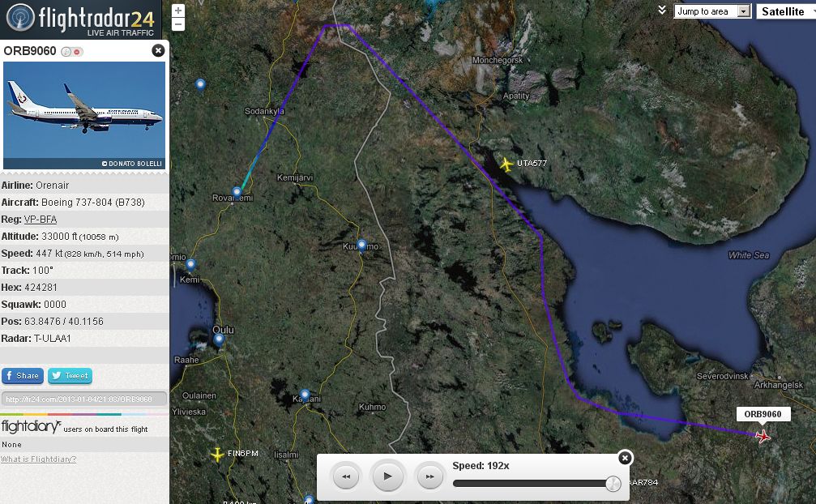
Task: Toggle the red follow switch beside ORB9060
Action: coord(77,52)
